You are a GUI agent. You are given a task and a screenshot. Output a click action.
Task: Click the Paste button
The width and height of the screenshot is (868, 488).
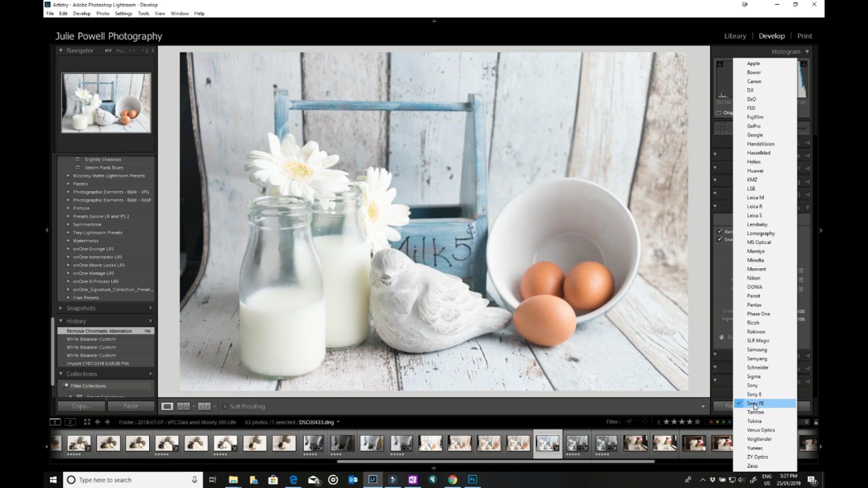pyautogui.click(x=131, y=406)
